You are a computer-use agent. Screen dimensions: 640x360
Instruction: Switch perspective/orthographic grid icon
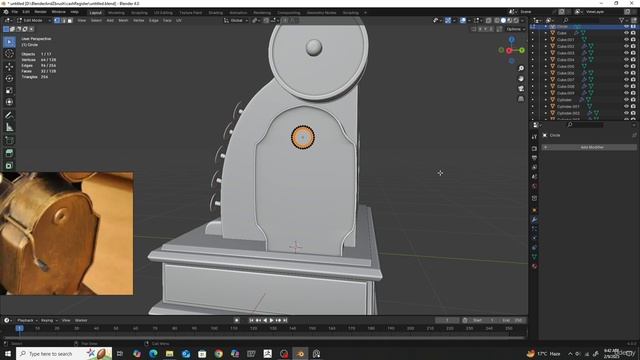pyautogui.click(x=521, y=99)
